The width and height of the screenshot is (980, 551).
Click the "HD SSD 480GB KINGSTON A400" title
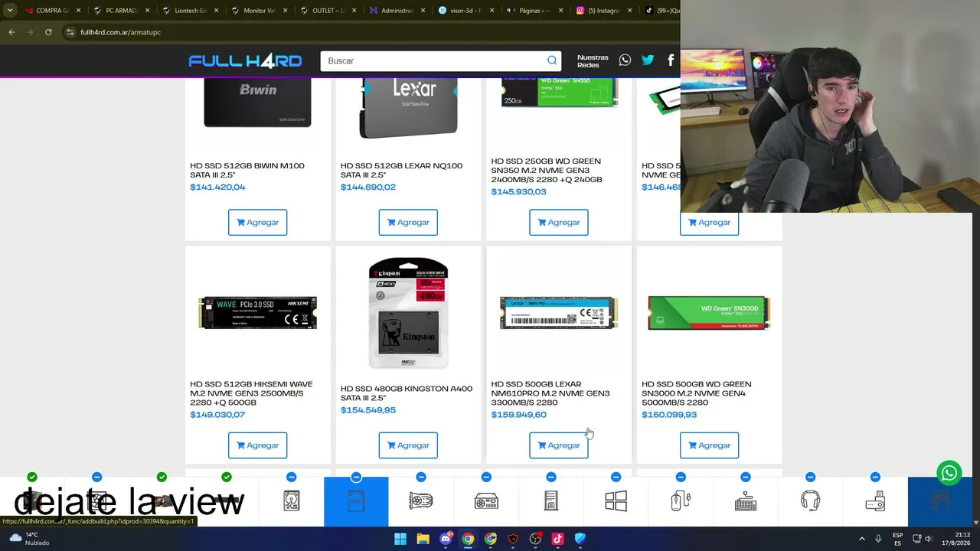tap(407, 393)
